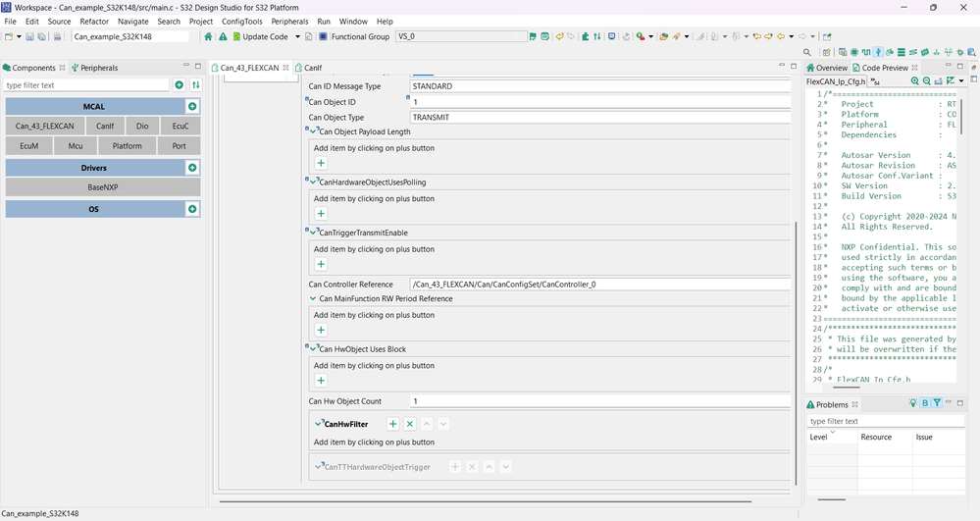Collapse the Can Object Payload Length section

coord(313,131)
